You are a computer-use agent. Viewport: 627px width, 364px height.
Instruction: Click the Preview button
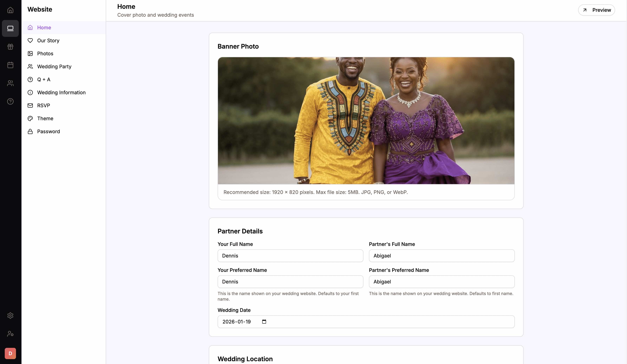click(596, 10)
